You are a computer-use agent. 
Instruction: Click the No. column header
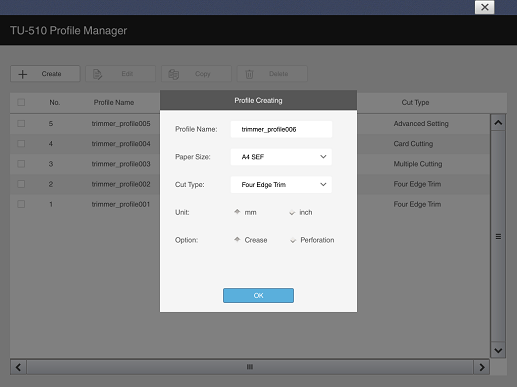coord(55,102)
